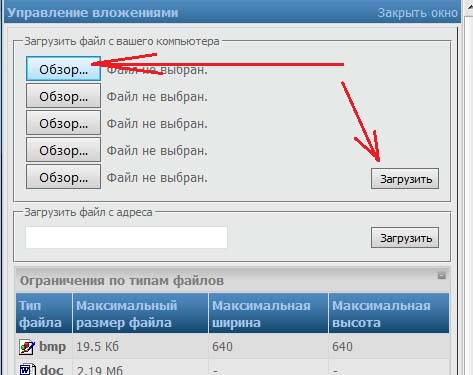473x375 pixels.
Task: Click the third 'Обзор...' browse button
Action: (x=63, y=123)
